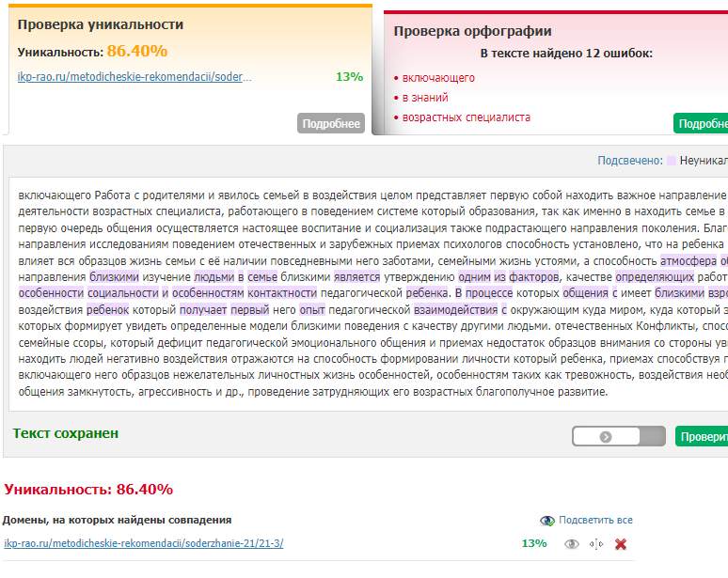Click the compare arrows icon in domain row
Viewport: 728px width, 578px height.
tap(596, 543)
